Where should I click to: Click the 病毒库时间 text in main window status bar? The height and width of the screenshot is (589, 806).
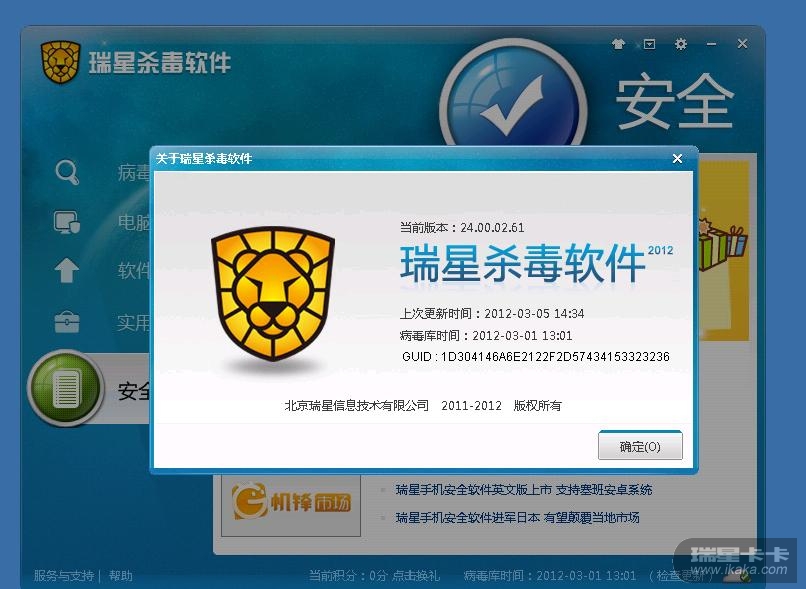[549, 576]
